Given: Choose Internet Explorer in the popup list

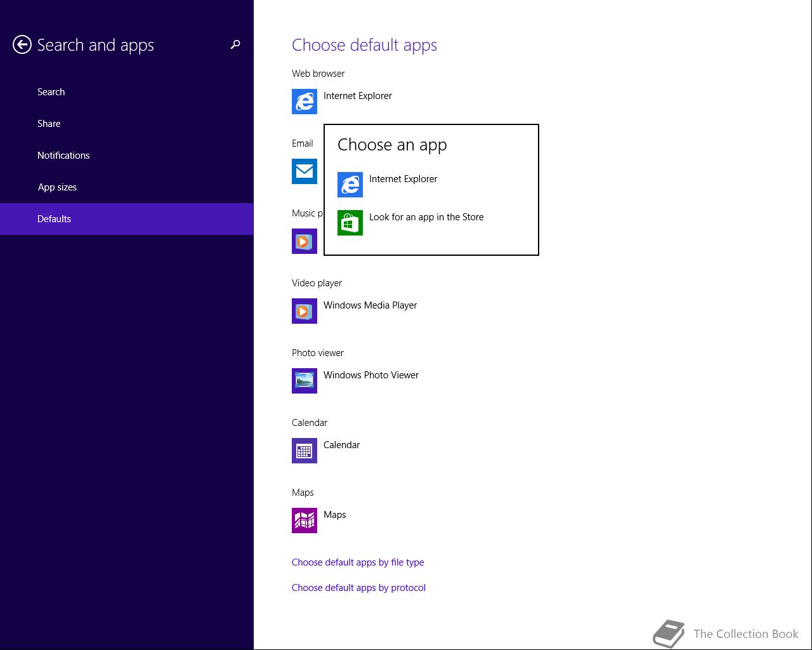Looking at the screenshot, I should [431, 185].
